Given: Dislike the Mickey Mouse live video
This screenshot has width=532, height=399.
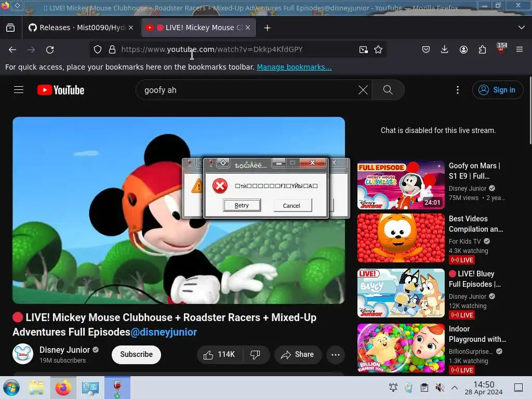Looking at the screenshot, I should tap(256, 354).
